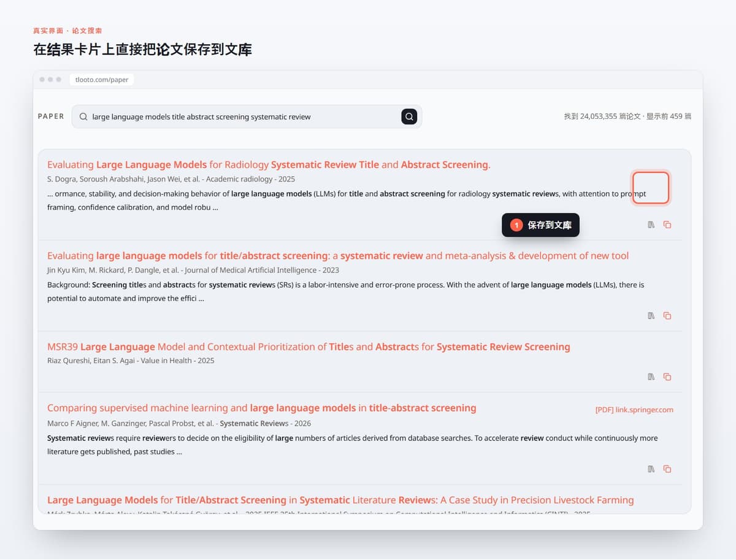
Task: Open the [PDF] link.springer.com link
Action: 634,410
